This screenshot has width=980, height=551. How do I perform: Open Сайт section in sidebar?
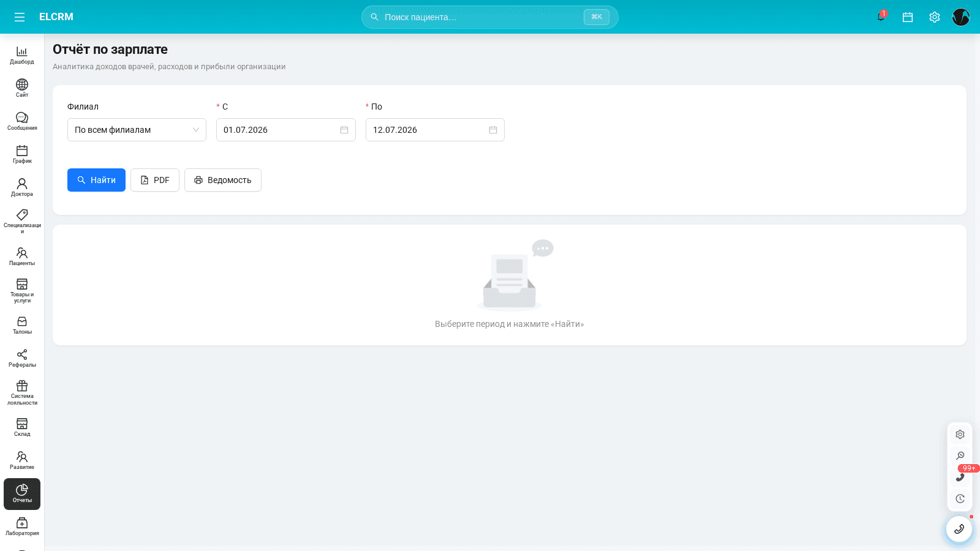(x=22, y=88)
